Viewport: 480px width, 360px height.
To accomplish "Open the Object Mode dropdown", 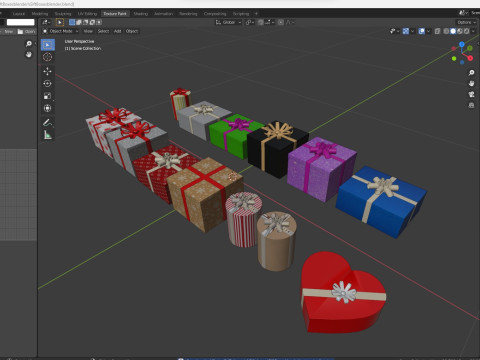I will pos(60,31).
